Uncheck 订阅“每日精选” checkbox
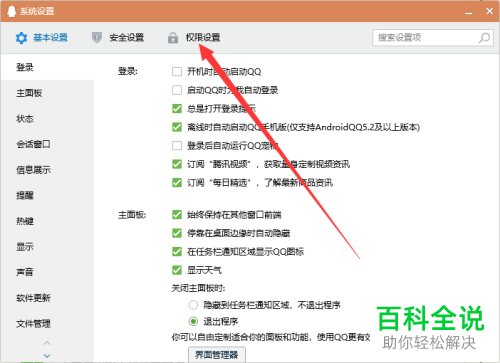Image resolution: width=500 pixels, height=363 pixels. (x=177, y=183)
